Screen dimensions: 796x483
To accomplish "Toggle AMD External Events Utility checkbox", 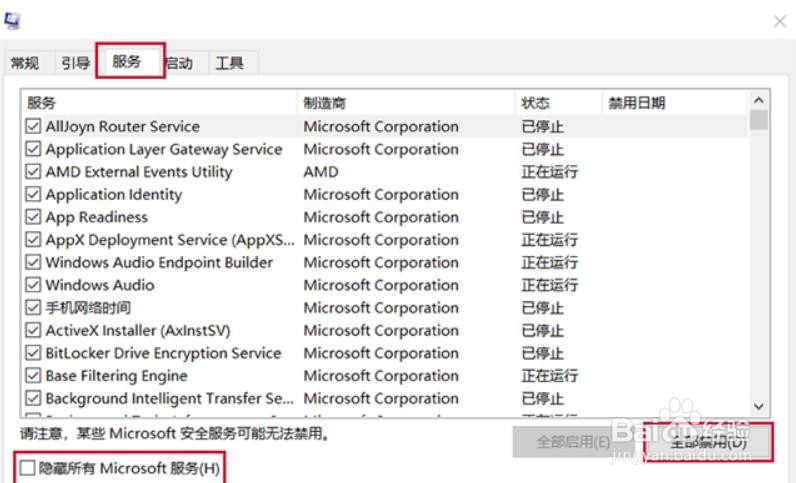I will pyautogui.click(x=33, y=172).
